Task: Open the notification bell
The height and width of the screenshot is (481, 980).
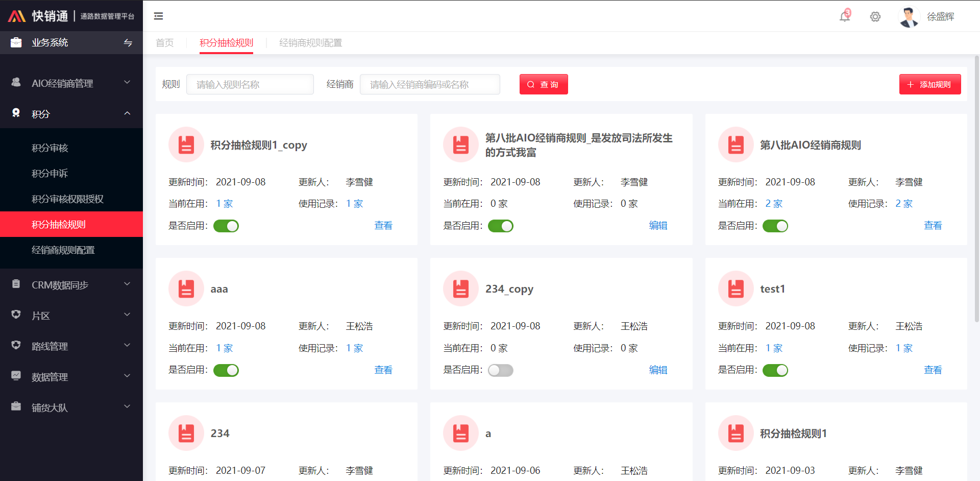Action: point(845,16)
